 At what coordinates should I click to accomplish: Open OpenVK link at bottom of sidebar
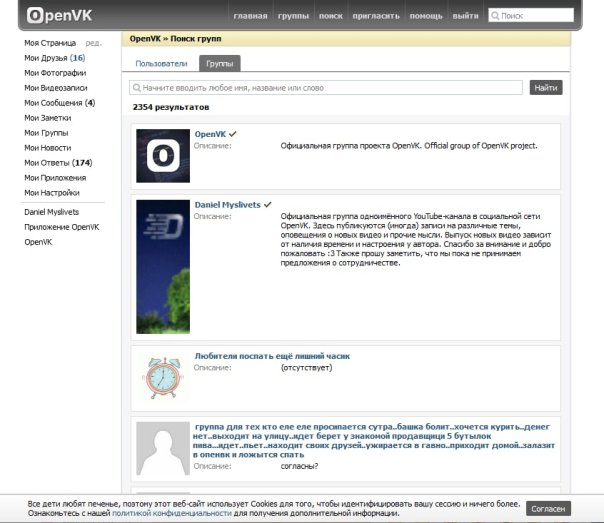click(38, 242)
